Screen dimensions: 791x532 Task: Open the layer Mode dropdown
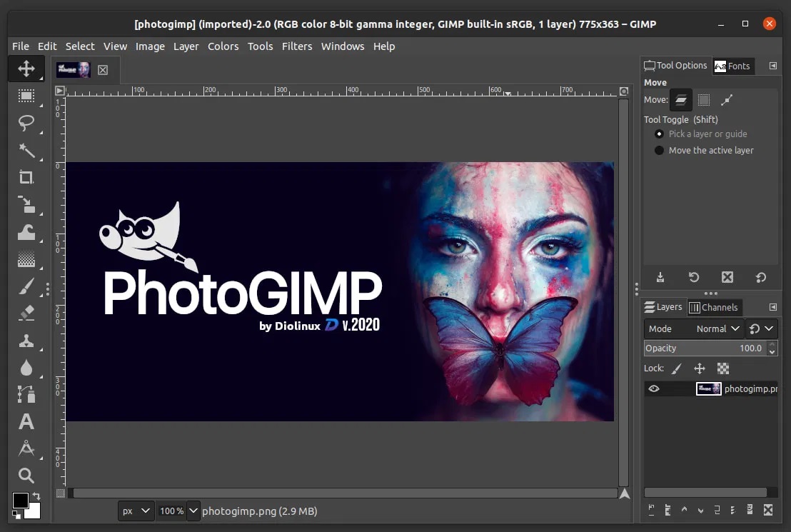click(716, 328)
